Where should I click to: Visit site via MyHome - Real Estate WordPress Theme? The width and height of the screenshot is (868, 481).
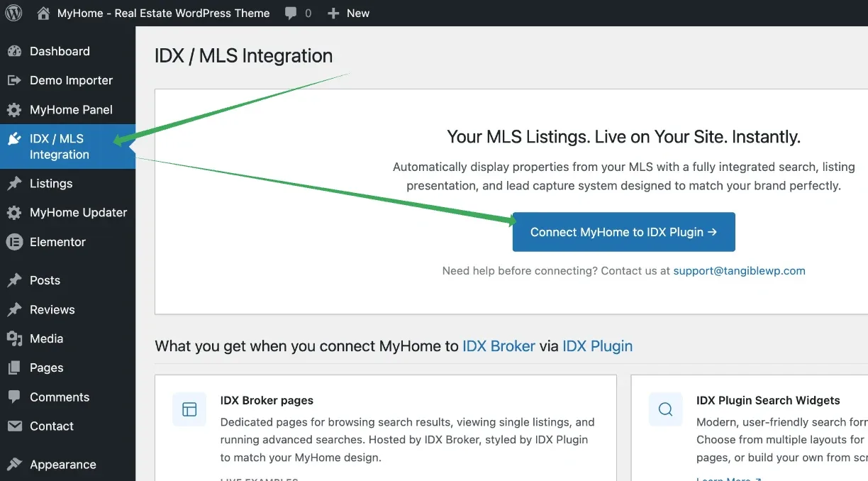(x=163, y=13)
